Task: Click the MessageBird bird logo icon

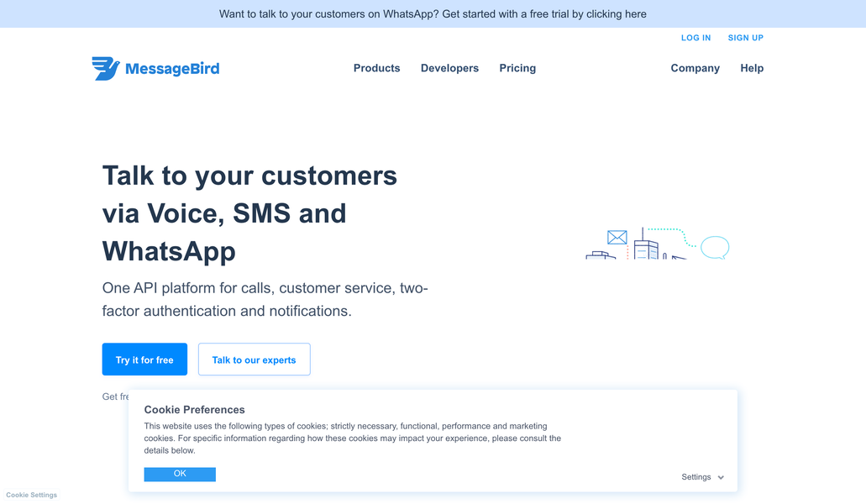Action: coord(106,69)
